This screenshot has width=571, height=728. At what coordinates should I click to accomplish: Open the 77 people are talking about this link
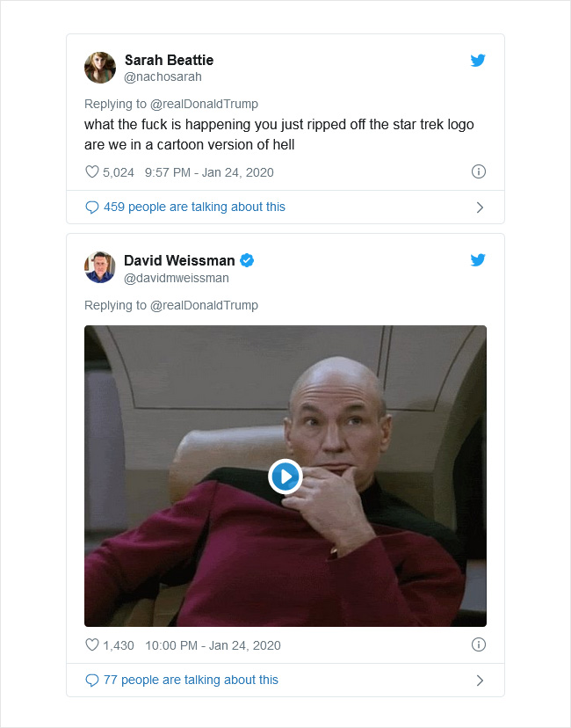point(191,681)
